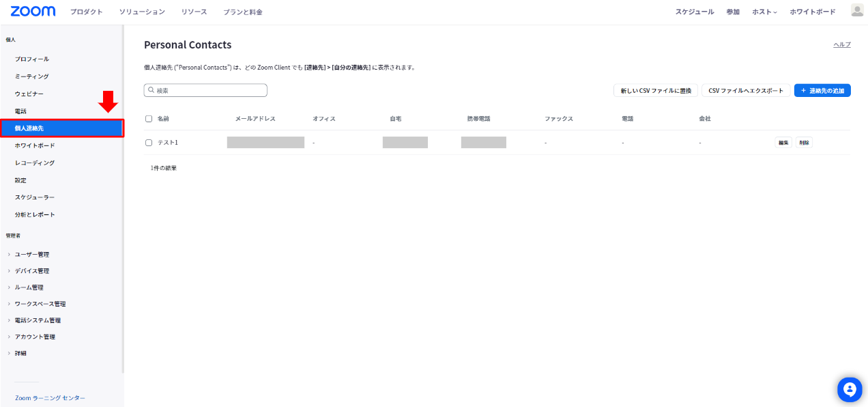This screenshot has height=407, width=868.
Task: Go to 電話 in the sidebar
Action: coord(20,111)
